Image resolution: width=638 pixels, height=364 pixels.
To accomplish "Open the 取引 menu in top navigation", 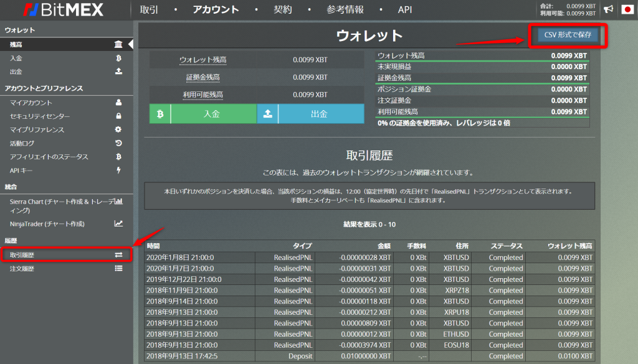I will click(149, 10).
